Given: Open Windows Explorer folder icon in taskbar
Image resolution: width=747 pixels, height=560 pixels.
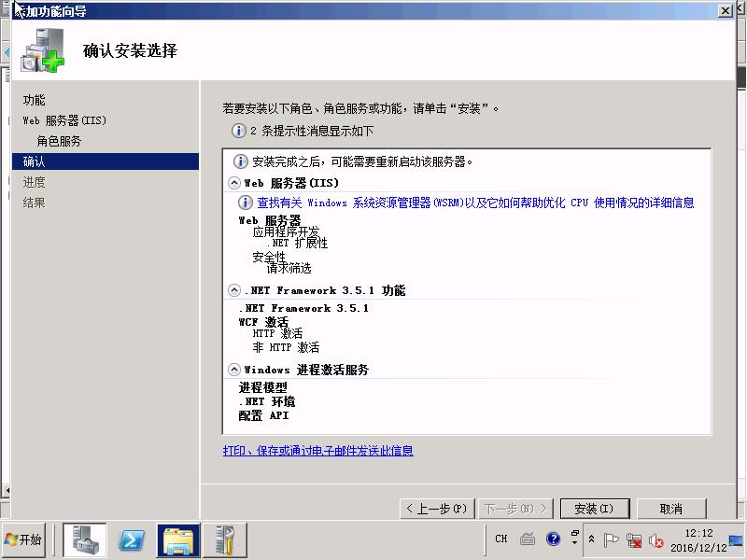Looking at the screenshot, I should pos(178,539).
